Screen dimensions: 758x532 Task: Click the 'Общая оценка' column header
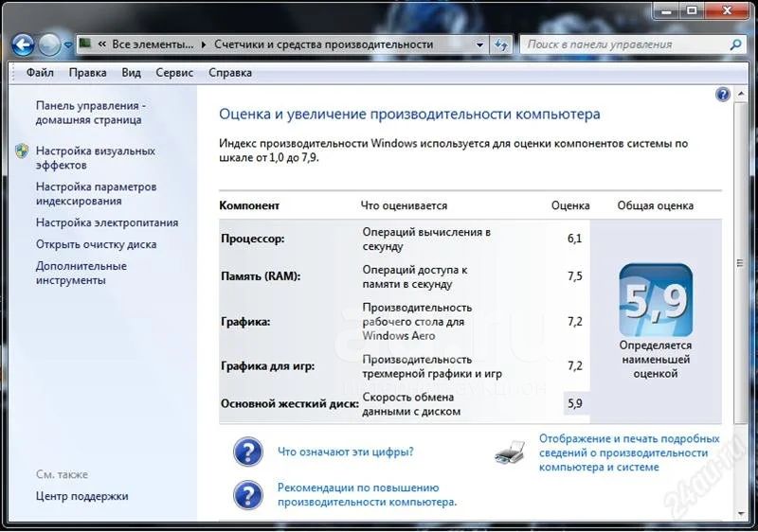pyautogui.click(x=655, y=205)
